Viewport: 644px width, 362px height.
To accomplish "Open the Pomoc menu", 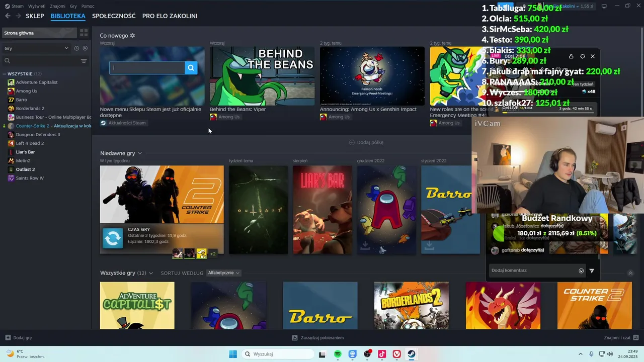I will click(x=88, y=6).
